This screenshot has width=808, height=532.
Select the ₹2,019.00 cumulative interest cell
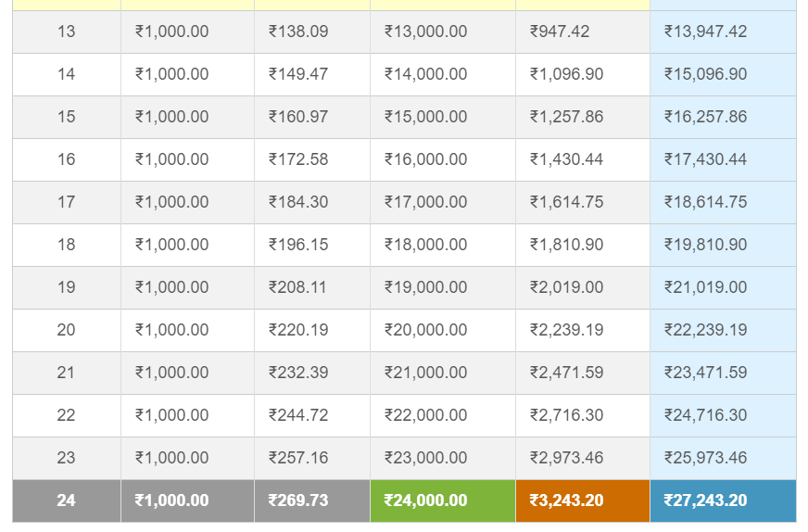583,287
